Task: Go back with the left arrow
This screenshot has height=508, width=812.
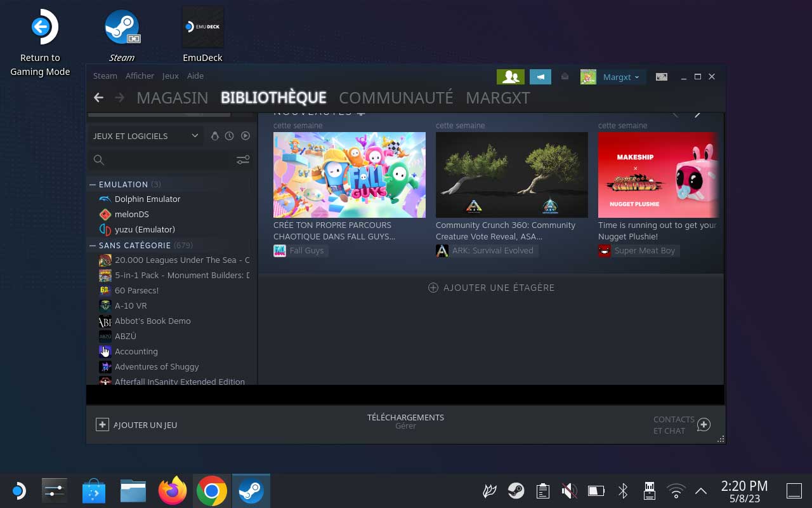Action: click(x=98, y=98)
